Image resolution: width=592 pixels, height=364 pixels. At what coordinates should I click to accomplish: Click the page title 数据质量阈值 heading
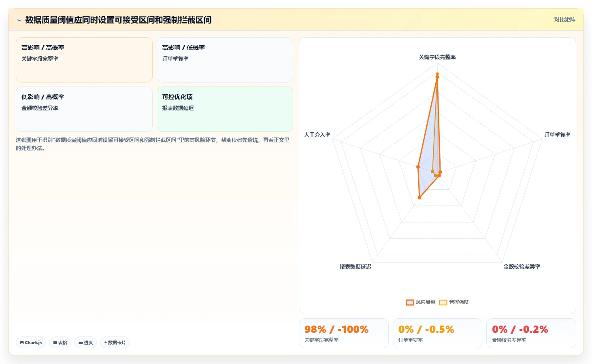(x=118, y=20)
